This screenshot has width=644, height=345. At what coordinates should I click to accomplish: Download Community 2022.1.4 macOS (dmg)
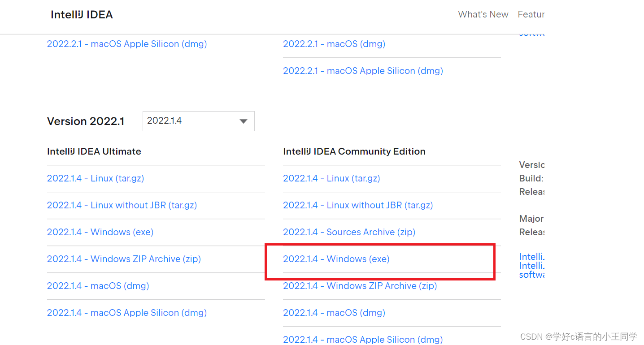coord(334,313)
